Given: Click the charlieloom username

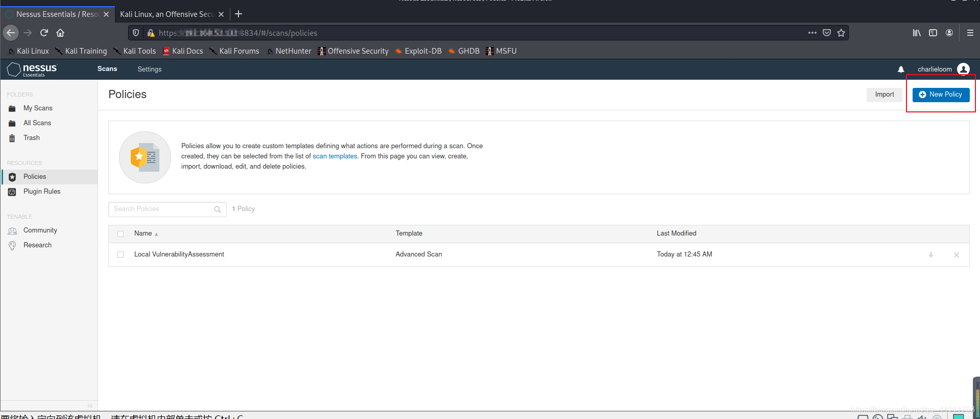Looking at the screenshot, I should point(935,69).
